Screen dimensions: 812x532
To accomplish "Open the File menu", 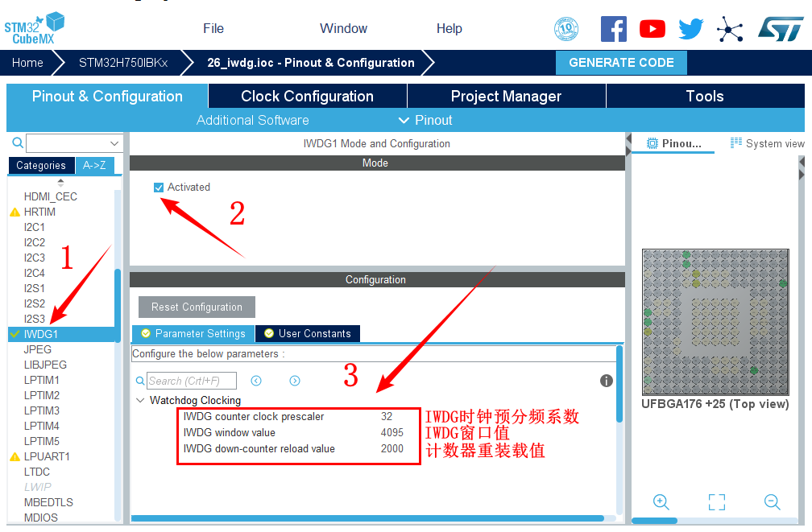I will [213, 28].
